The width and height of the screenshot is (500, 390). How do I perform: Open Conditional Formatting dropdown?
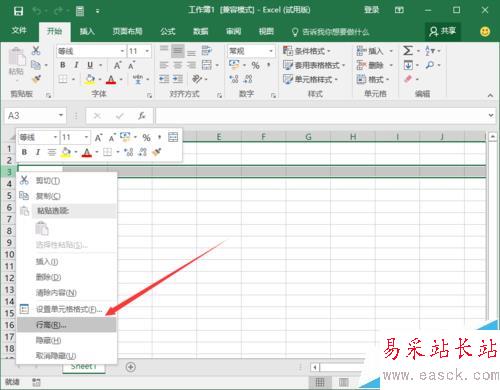[x=307, y=51]
